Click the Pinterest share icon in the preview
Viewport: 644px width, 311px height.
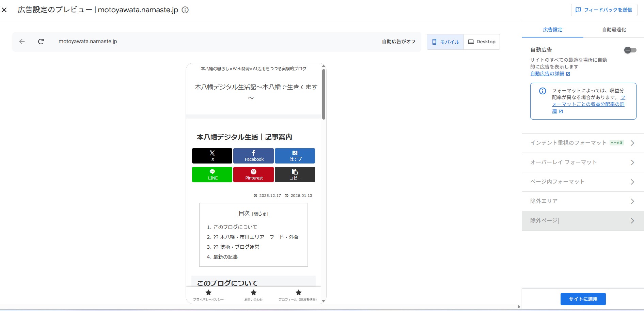[253, 174]
